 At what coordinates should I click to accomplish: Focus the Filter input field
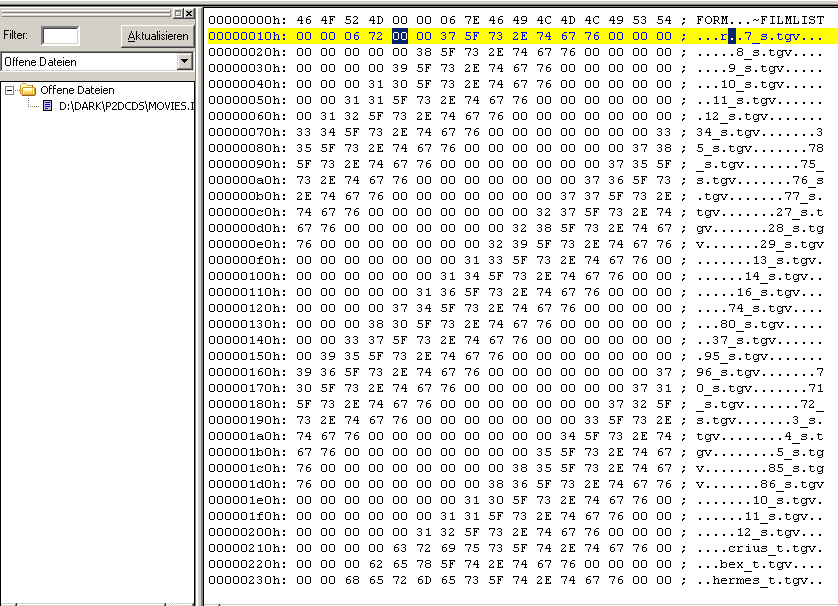click(x=60, y=36)
